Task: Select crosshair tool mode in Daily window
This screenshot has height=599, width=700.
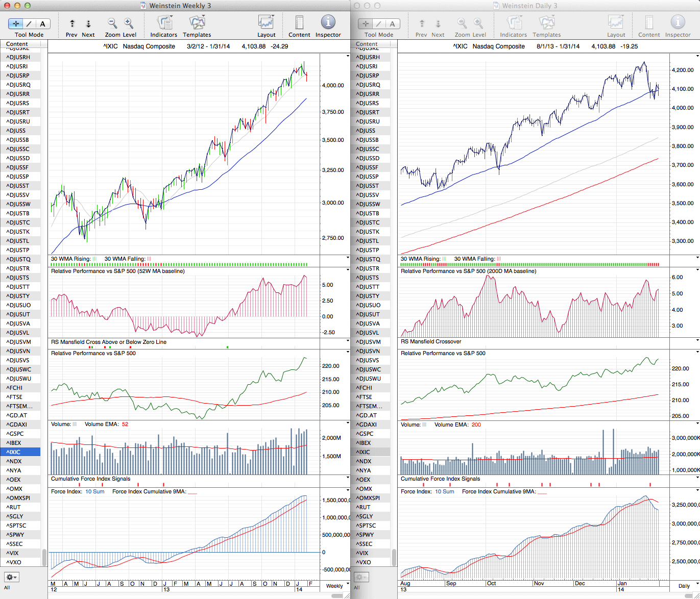Action: pyautogui.click(x=366, y=24)
